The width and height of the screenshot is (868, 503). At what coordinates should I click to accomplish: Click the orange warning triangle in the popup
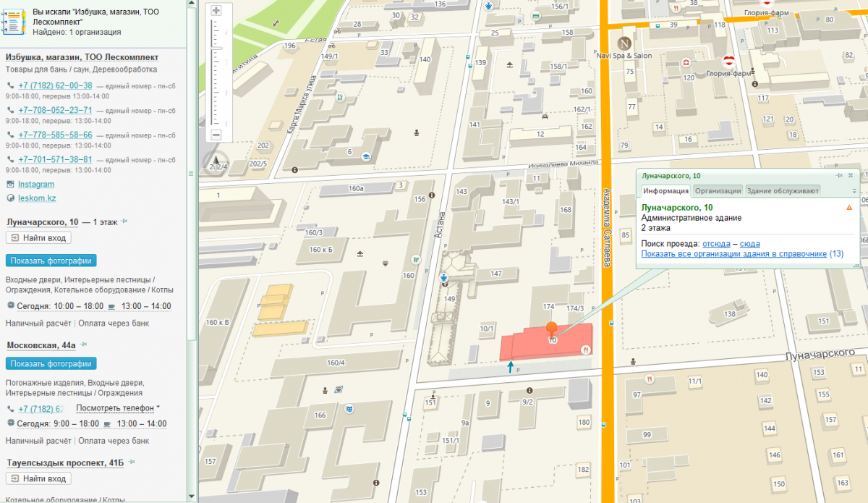pos(849,208)
